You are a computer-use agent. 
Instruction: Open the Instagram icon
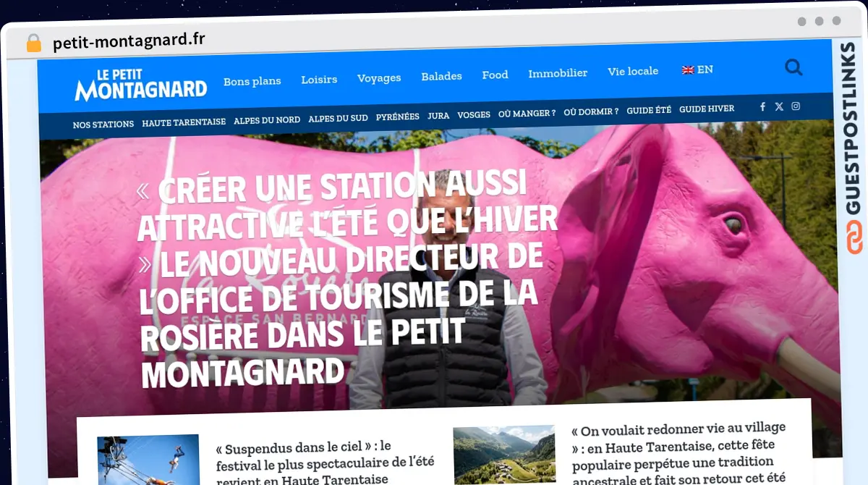[796, 106]
